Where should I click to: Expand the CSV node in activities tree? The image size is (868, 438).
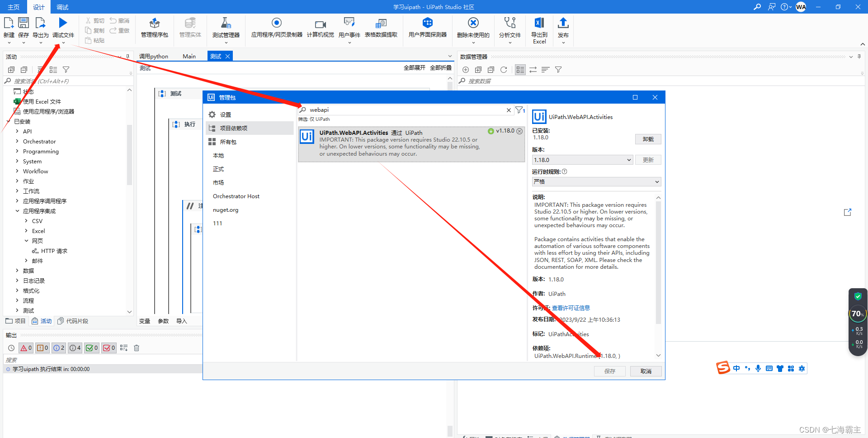tap(26, 221)
